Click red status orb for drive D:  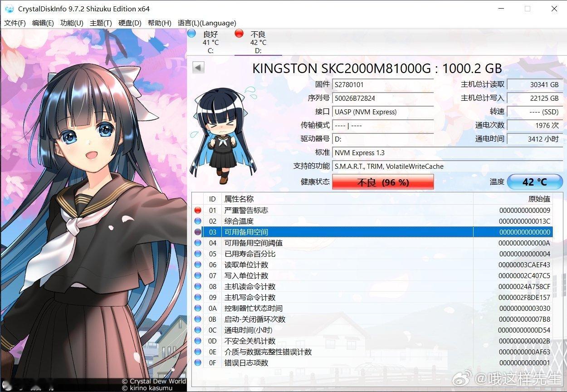click(x=239, y=33)
